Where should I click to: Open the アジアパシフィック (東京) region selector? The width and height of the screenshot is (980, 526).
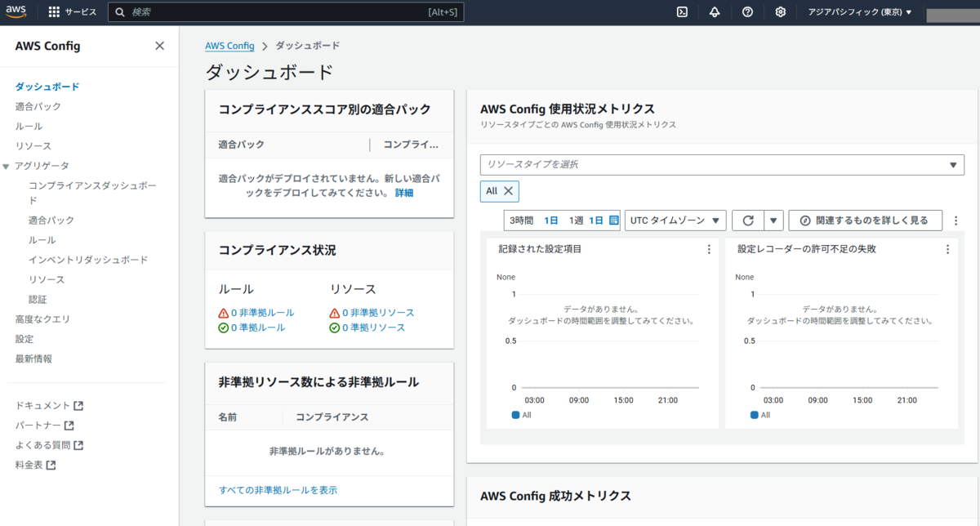pyautogui.click(x=860, y=12)
